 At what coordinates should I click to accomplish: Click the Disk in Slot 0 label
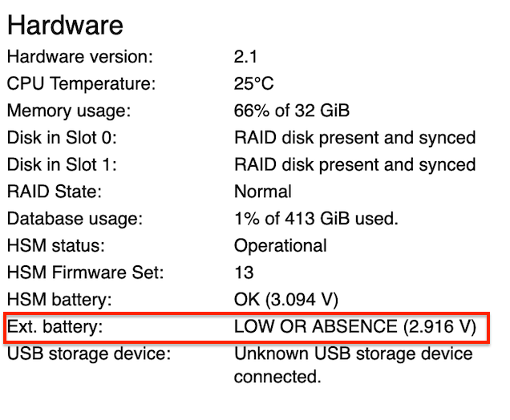click(62, 138)
